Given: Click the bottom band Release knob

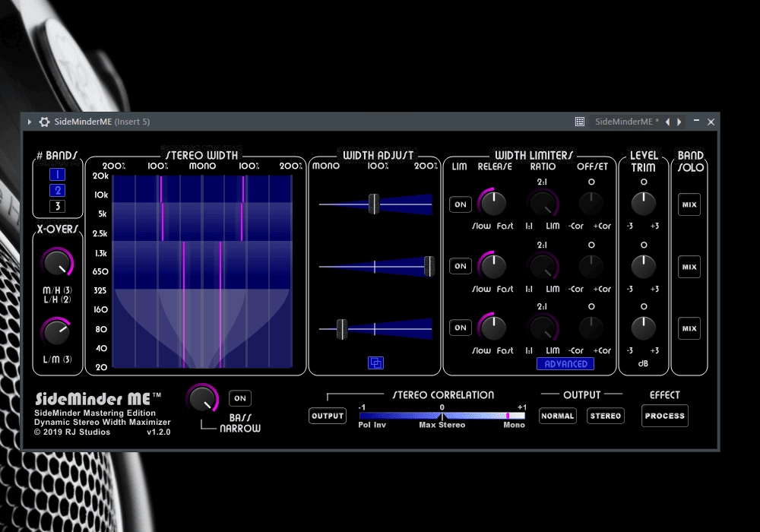Looking at the screenshot, I should (x=493, y=328).
